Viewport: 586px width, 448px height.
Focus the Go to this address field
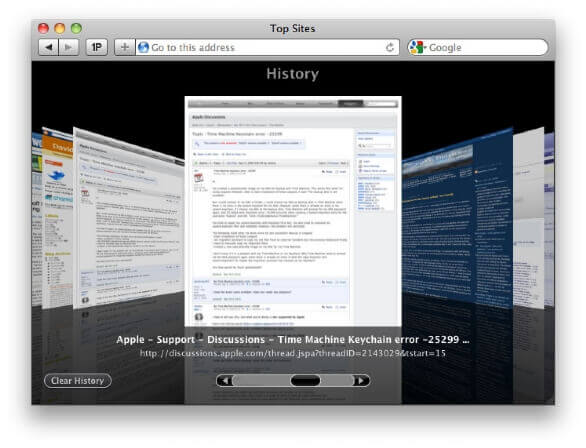click(267, 47)
